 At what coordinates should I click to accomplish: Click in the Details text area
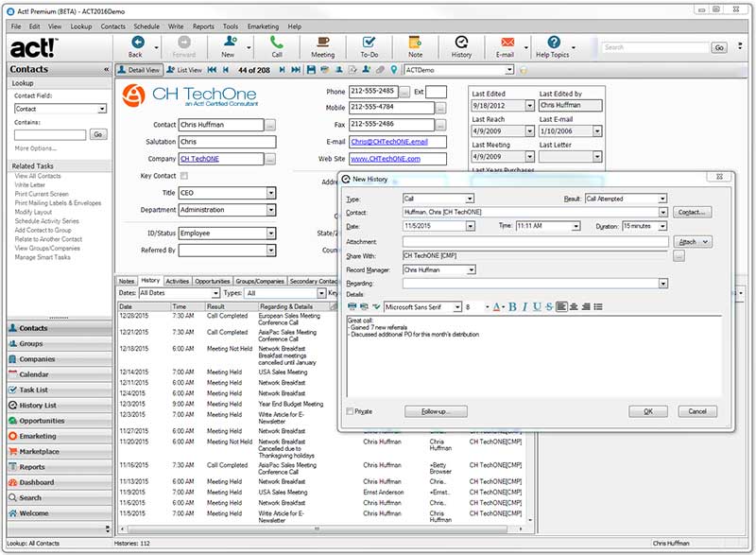(534, 356)
